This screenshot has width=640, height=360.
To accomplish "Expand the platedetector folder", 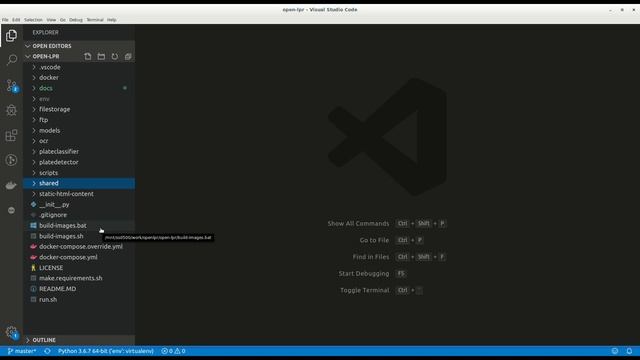I will pos(79,162).
